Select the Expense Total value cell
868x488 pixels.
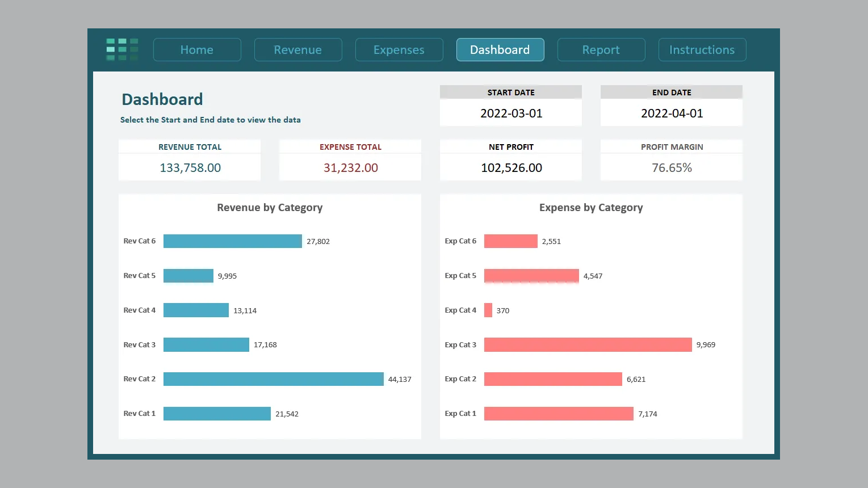(x=350, y=168)
